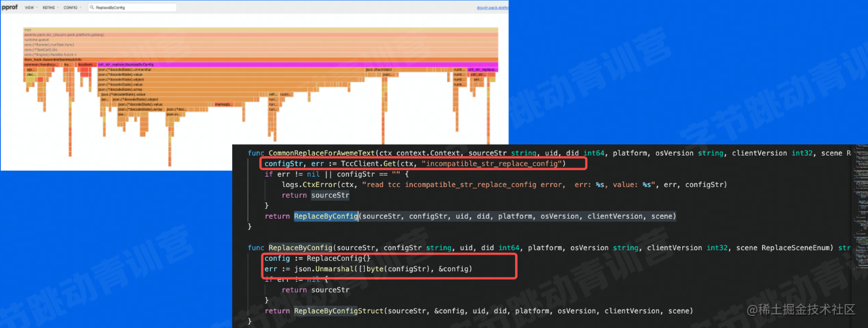Image resolution: width=868 pixels, height=328 pixels.
Task: Select the item_hack.AssembleItemHackInfo frame
Action: point(261,60)
